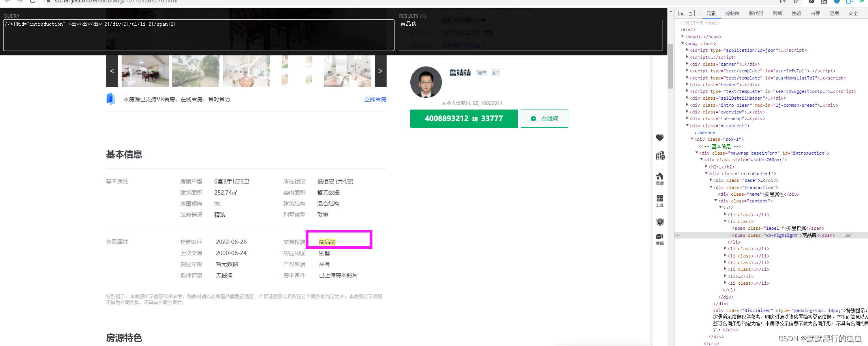Click the blue VR viewing icon
The image size is (868, 346).
point(111,99)
